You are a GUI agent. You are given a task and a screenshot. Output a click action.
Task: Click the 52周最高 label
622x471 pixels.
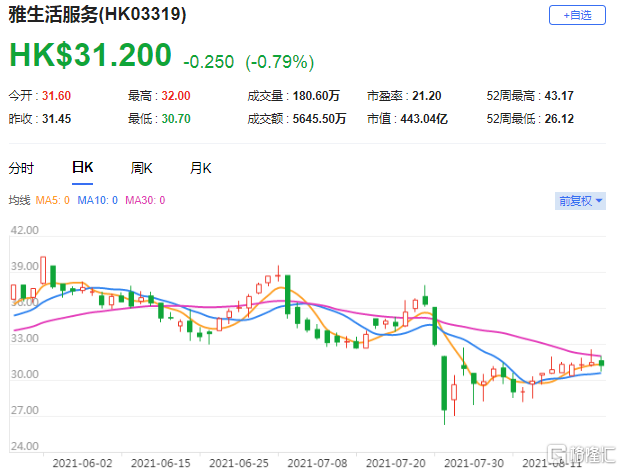coord(511,96)
